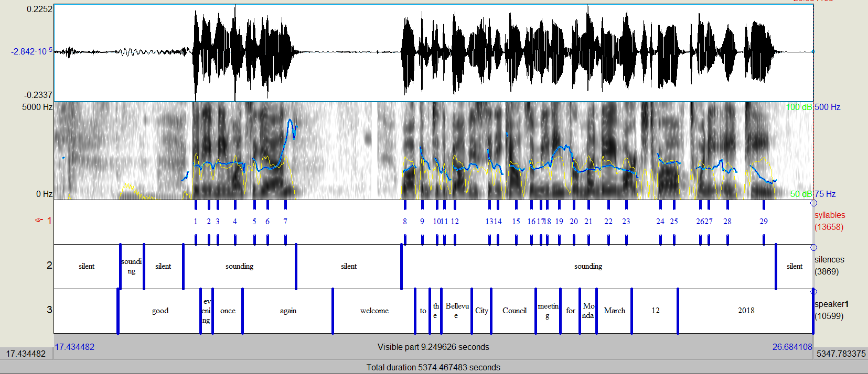Select the word interval "Bellevue"
Screen dimensions: 868x374
click(456, 311)
